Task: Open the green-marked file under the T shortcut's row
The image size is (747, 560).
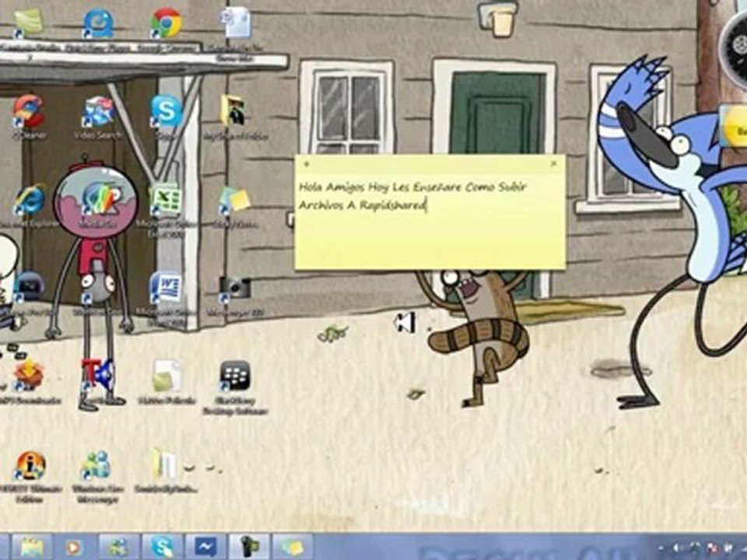Action: pyautogui.click(x=167, y=376)
